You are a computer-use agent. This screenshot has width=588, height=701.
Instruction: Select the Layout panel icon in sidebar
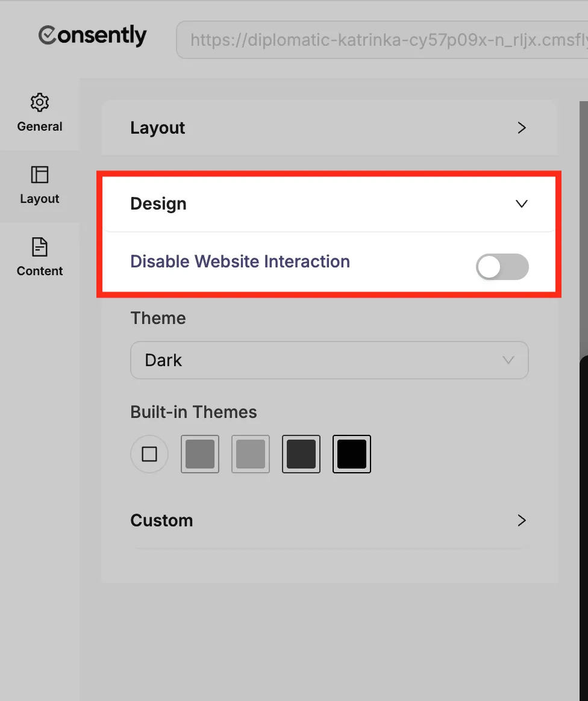pyautogui.click(x=39, y=175)
